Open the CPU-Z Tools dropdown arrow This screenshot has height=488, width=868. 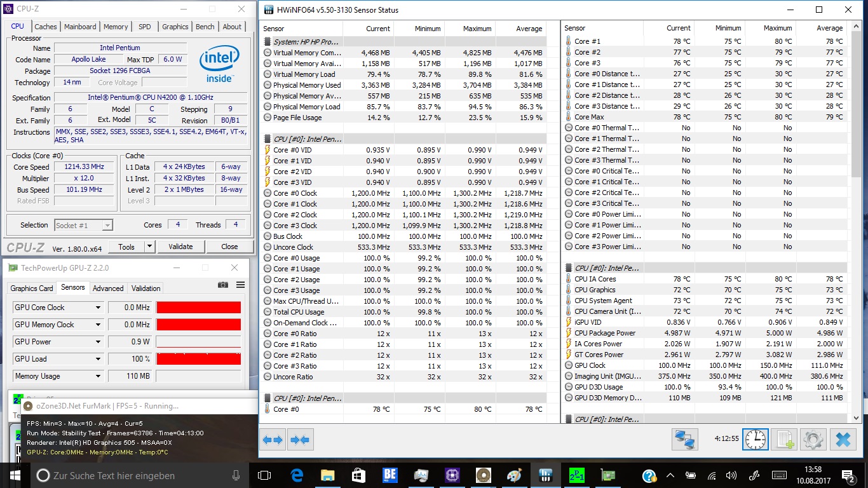[x=150, y=247]
